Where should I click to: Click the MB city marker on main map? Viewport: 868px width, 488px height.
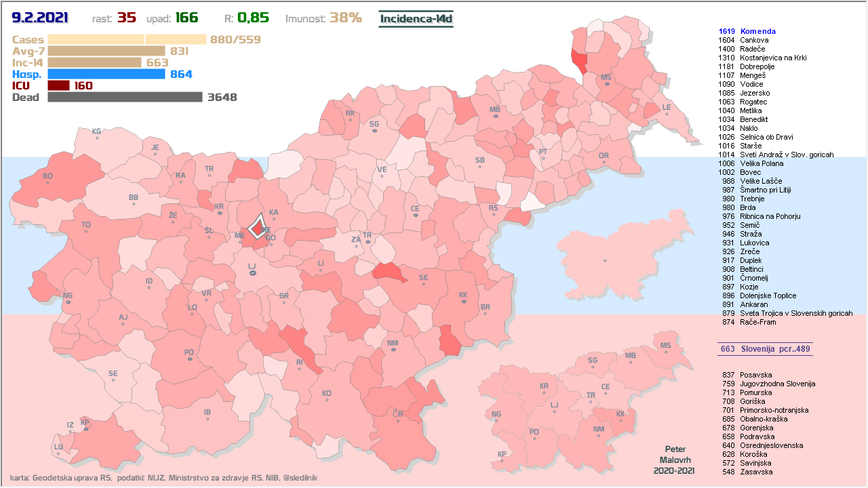tap(495, 116)
